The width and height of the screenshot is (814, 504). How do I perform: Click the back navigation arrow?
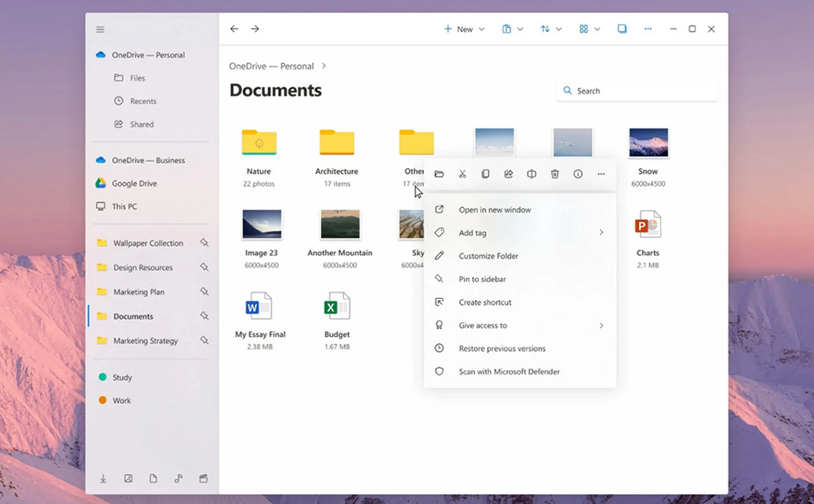(234, 29)
